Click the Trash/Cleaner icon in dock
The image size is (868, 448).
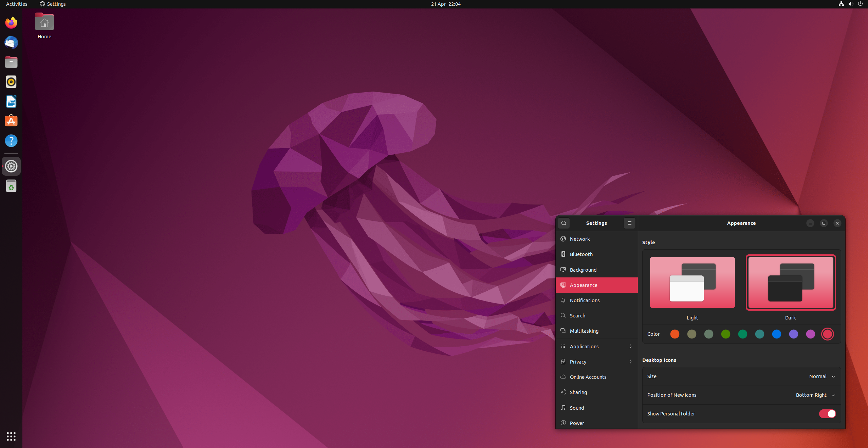point(11,186)
